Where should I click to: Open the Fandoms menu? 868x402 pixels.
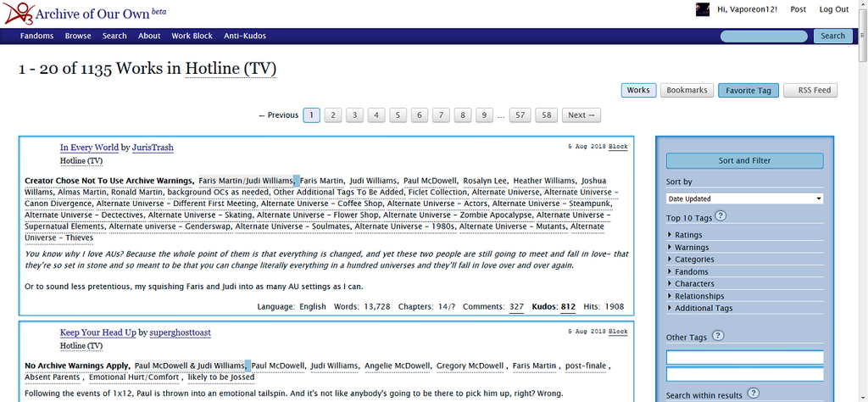pos(37,36)
